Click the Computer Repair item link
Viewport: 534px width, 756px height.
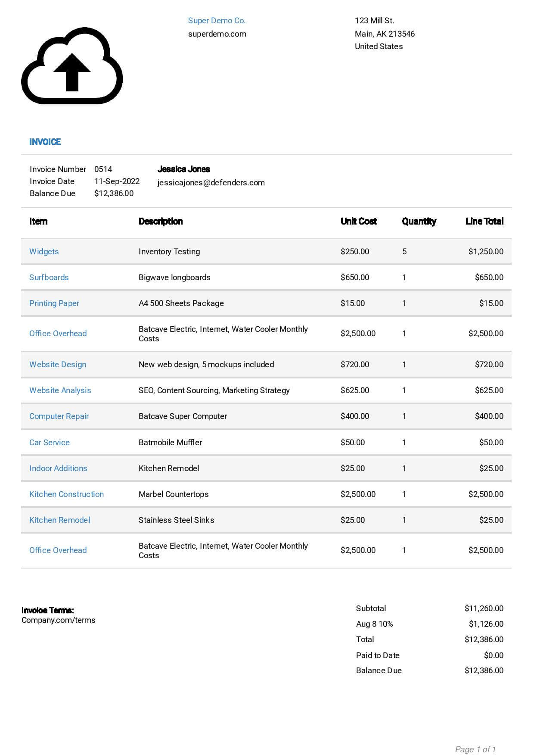click(59, 416)
